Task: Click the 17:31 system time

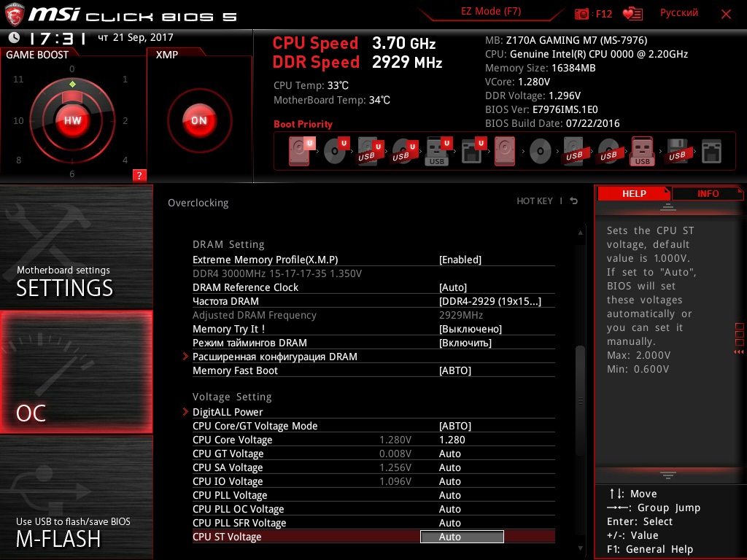Action: pyautogui.click(x=58, y=38)
